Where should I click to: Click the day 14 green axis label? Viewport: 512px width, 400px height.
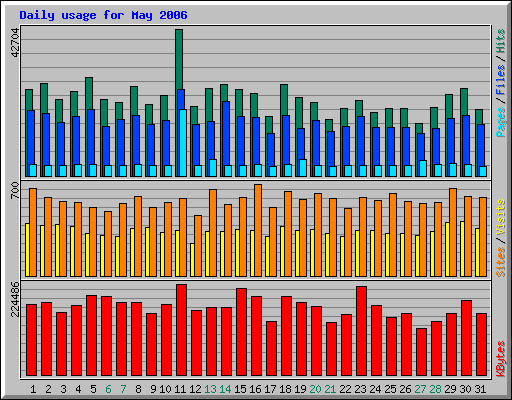pos(225,389)
